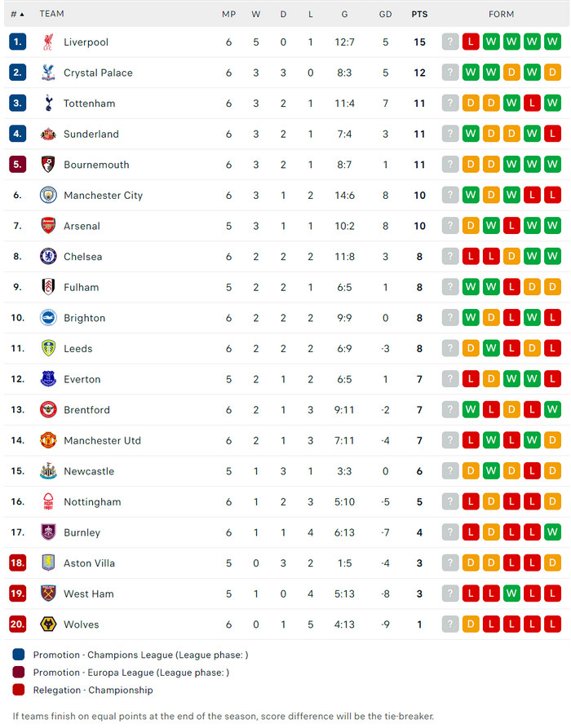Sort standings by GD column header
571x728 pixels.
386,14
